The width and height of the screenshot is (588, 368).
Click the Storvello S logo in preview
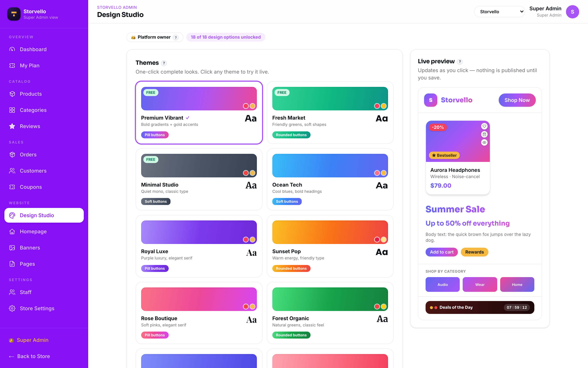click(431, 100)
